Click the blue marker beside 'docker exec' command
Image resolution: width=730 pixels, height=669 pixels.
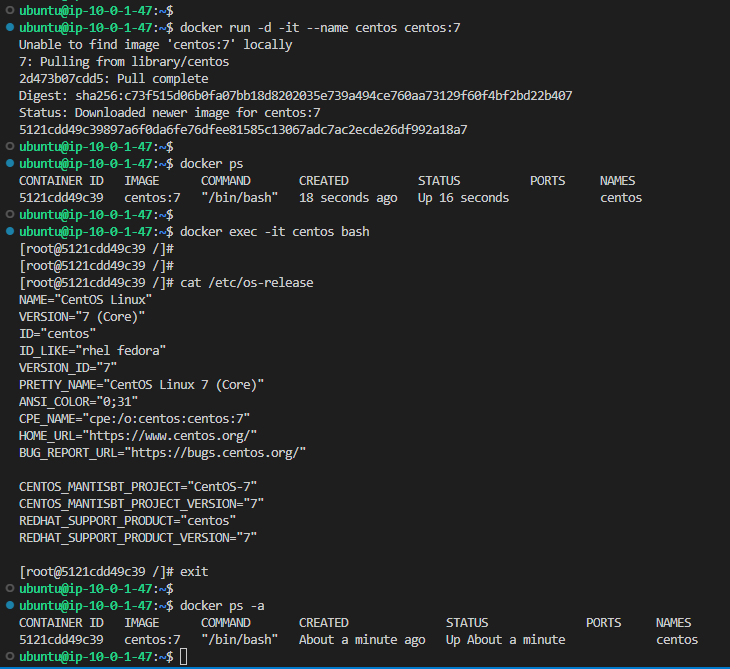(10, 231)
